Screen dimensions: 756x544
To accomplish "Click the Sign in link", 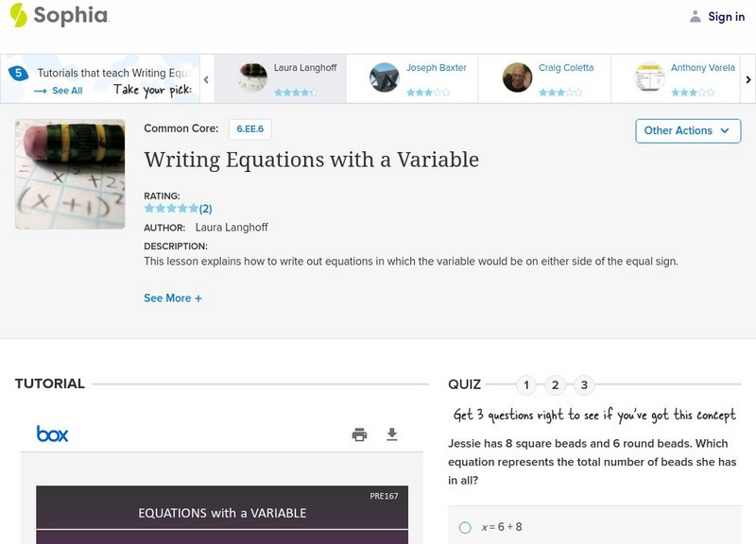I will [726, 16].
